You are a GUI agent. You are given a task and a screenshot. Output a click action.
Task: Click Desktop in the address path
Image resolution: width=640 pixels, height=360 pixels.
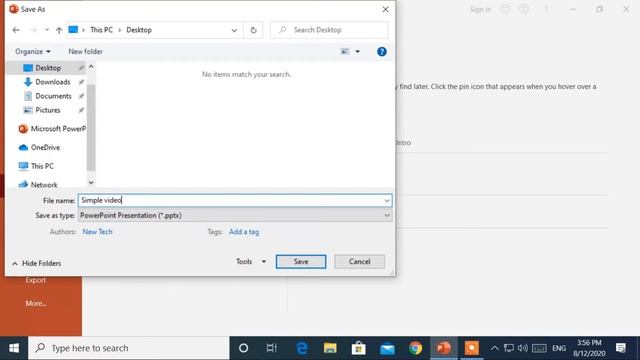[x=139, y=30]
